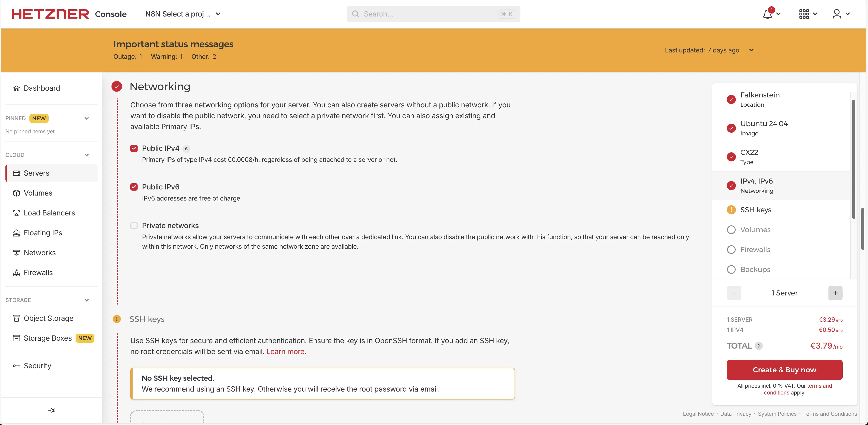
Task: Click the TOTAL price help question icon
Action: point(758,346)
